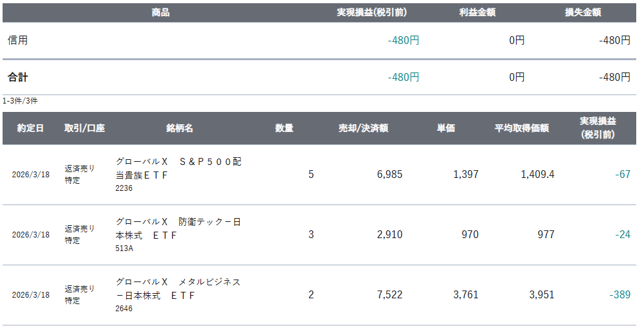The height and width of the screenshot is (330, 644).
Task: Click stock code 2646
Action: (124, 309)
